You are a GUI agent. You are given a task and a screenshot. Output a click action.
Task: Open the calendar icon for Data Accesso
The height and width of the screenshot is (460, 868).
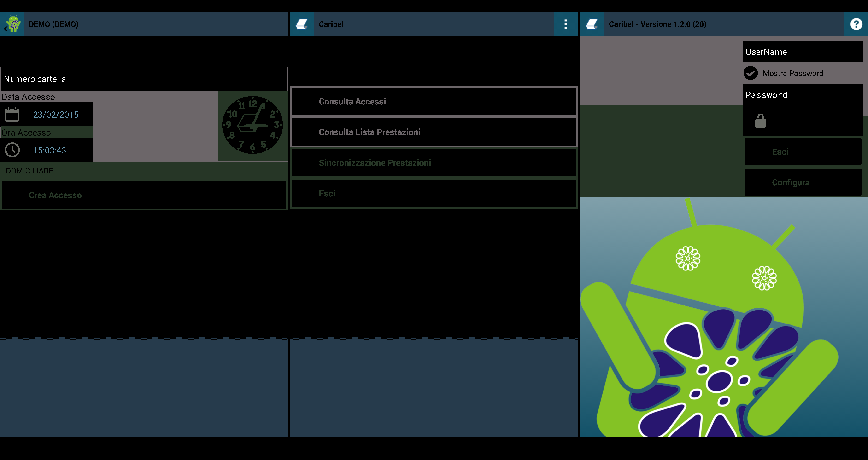click(x=12, y=115)
